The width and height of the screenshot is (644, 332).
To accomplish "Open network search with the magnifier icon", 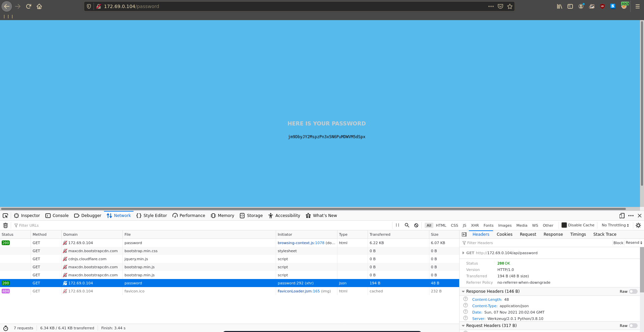I will coord(407,225).
